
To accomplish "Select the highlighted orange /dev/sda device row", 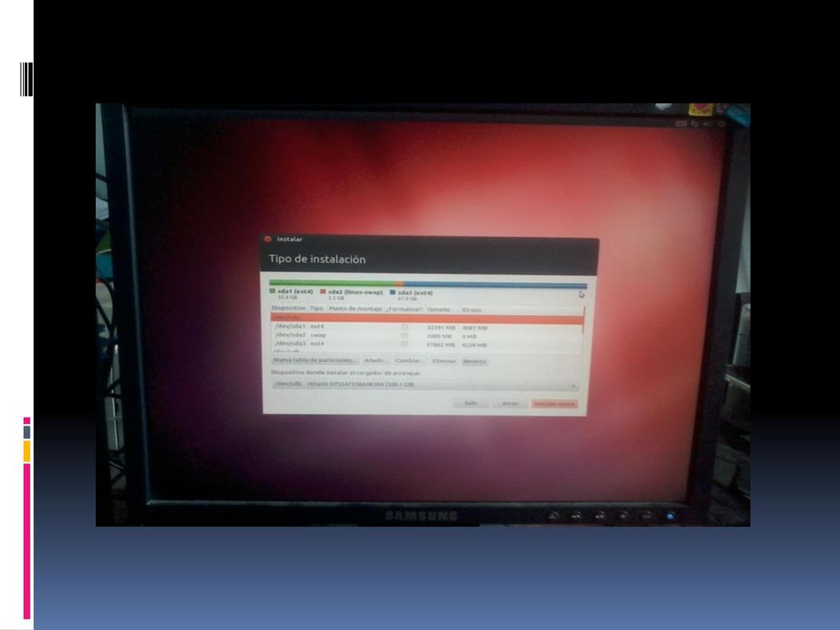I will pyautogui.click(x=427, y=318).
